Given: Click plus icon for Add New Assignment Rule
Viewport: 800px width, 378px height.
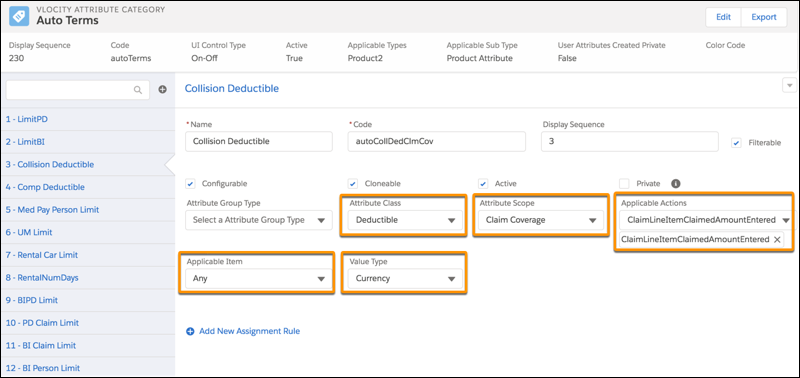Looking at the screenshot, I should 190,332.
